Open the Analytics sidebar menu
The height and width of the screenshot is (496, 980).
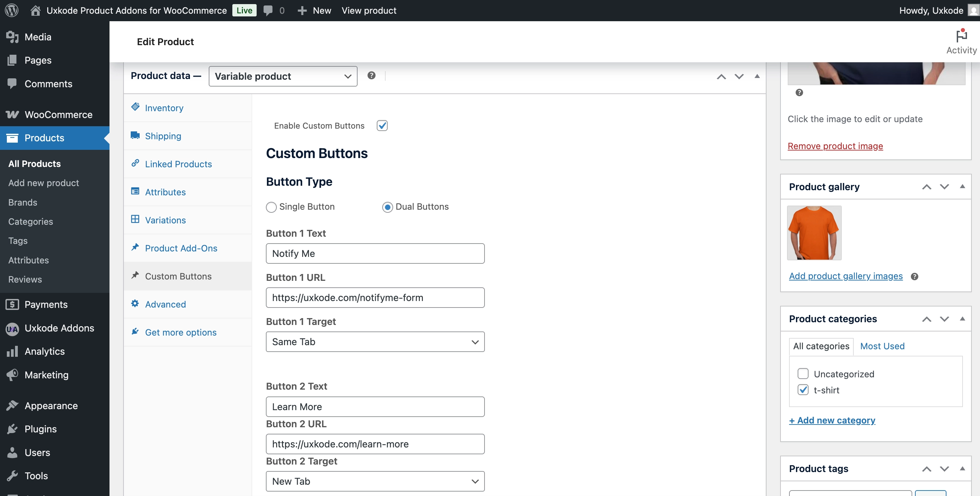coord(44,351)
